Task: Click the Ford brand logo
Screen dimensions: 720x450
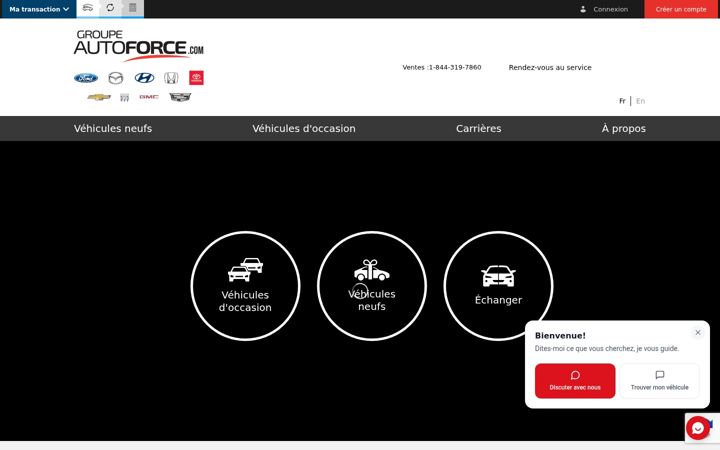Action: pyautogui.click(x=86, y=78)
